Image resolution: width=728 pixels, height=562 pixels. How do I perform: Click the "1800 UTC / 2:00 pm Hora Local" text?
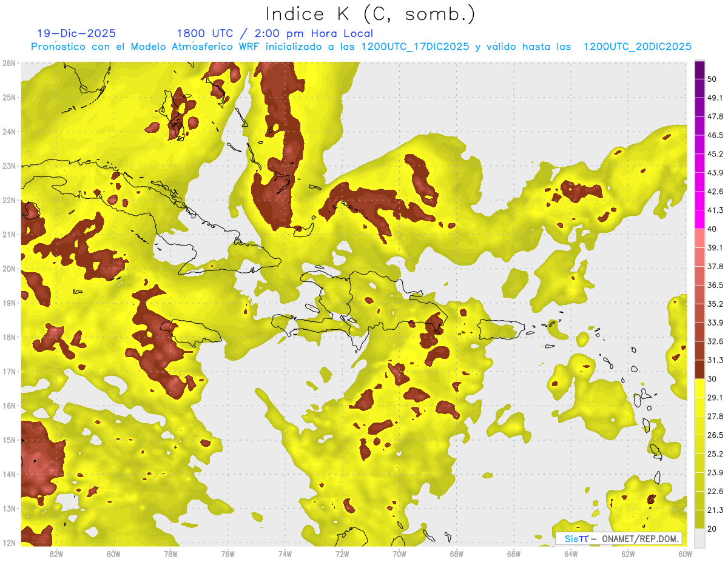(x=274, y=33)
